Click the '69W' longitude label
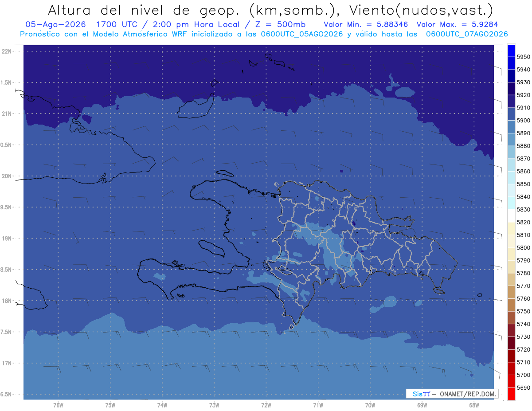 422,406
